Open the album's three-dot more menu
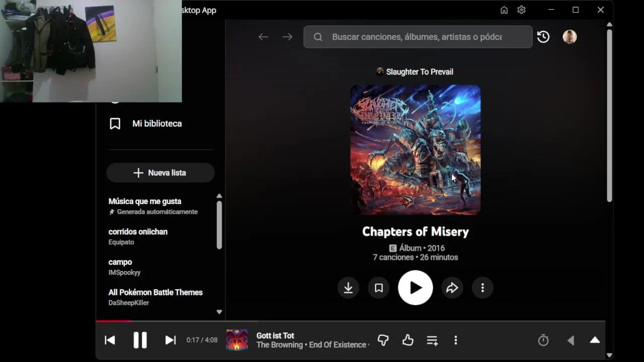The width and height of the screenshot is (644, 362). pyautogui.click(x=482, y=288)
